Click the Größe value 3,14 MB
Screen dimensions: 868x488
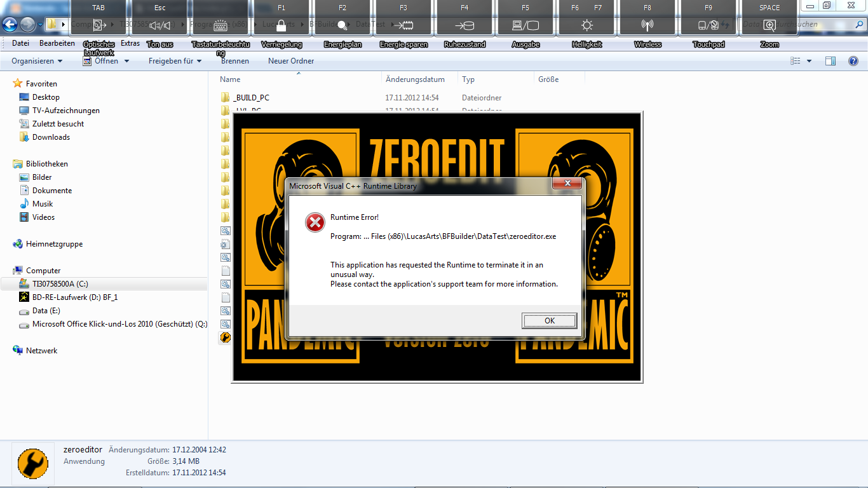[x=186, y=461]
